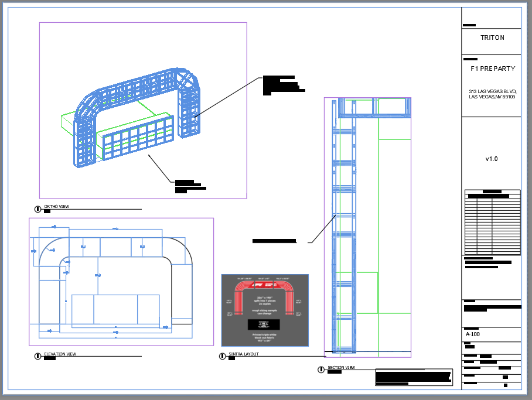Select the F1 PRE PARTY project title
The width and height of the screenshot is (532, 400).
pyautogui.click(x=493, y=69)
